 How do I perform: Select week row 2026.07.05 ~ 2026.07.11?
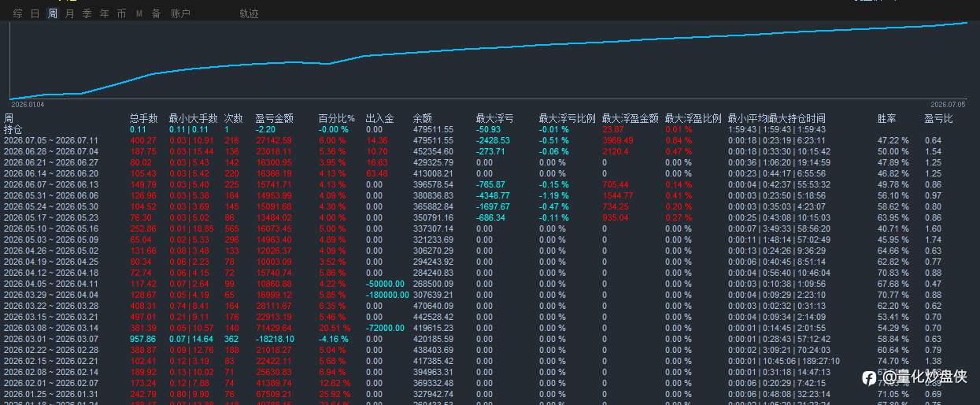click(x=51, y=140)
